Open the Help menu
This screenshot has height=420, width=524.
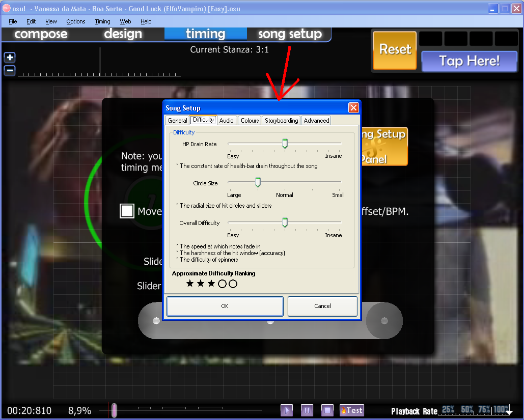tap(146, 21)
